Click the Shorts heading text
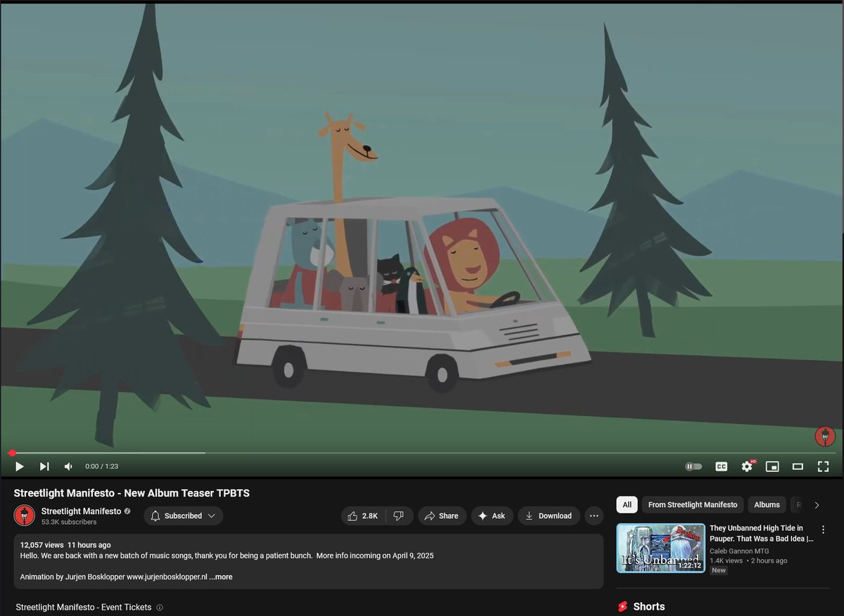This screenshot has width=844, height=616. pos(648,606)
